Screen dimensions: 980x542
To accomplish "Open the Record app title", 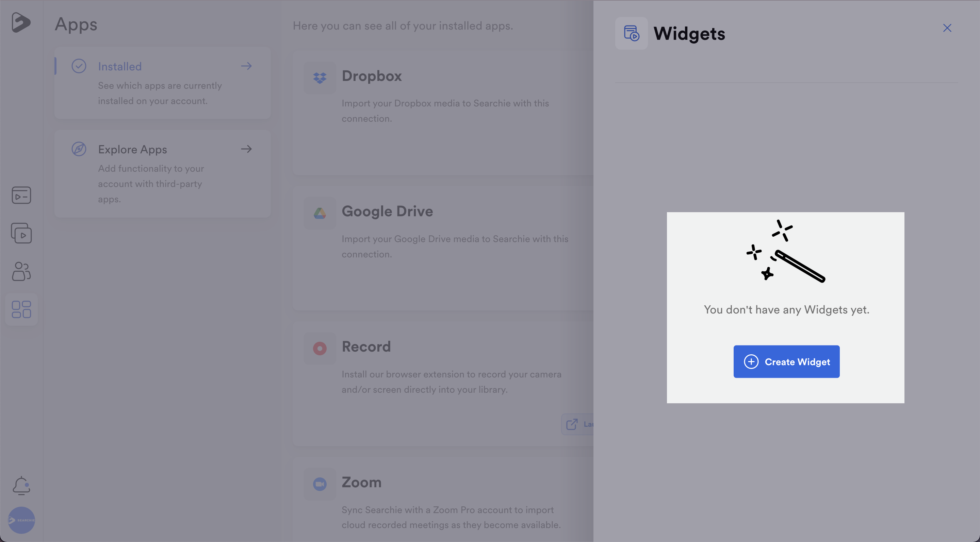I will tap(366, 346).
